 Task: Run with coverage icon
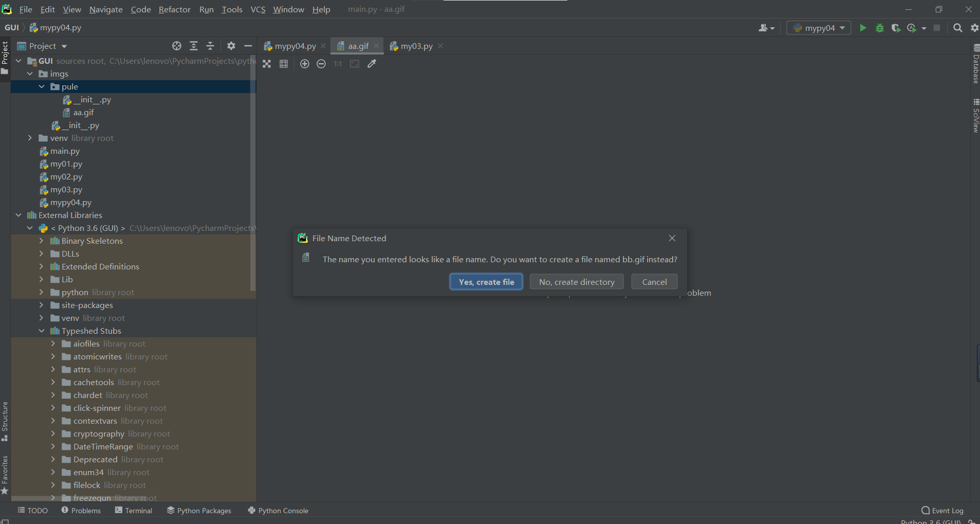point(896,28)
